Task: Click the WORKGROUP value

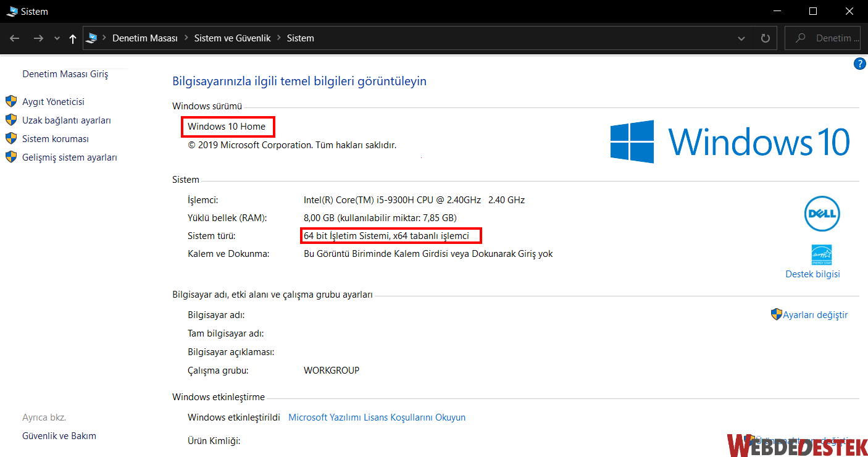Action: point(332,371)
